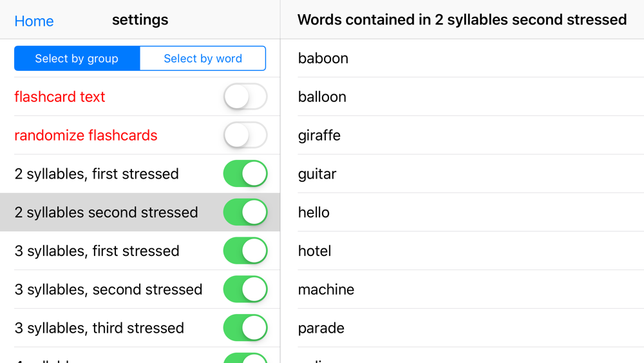Disable 3 syllables, second stressed switch
The width and height of the screenshot is (644, 363).
[245, 289]
